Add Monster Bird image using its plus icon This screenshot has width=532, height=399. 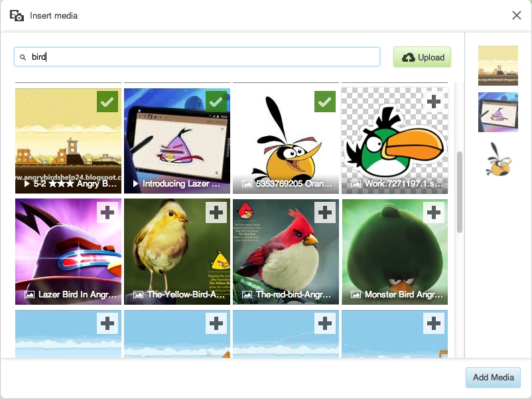coord(434,212)
